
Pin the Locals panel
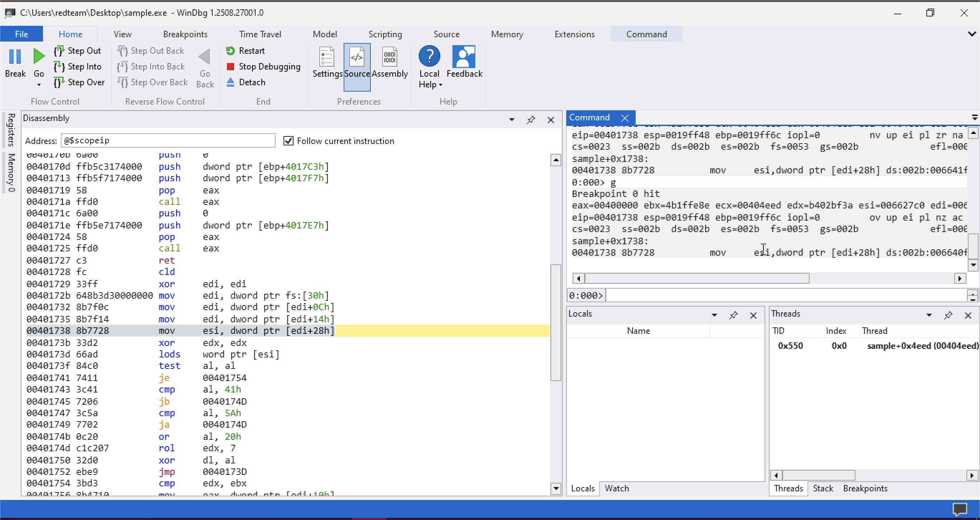coord(733,315)
